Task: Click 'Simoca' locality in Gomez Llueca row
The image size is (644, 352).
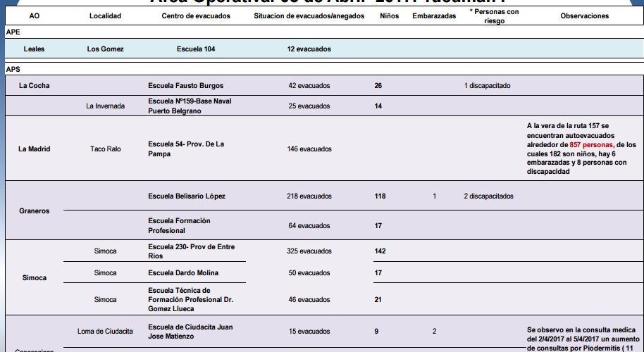Action: point(105,299)
